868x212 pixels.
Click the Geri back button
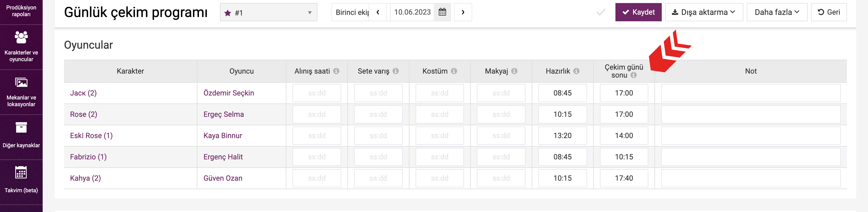[829, 12]
